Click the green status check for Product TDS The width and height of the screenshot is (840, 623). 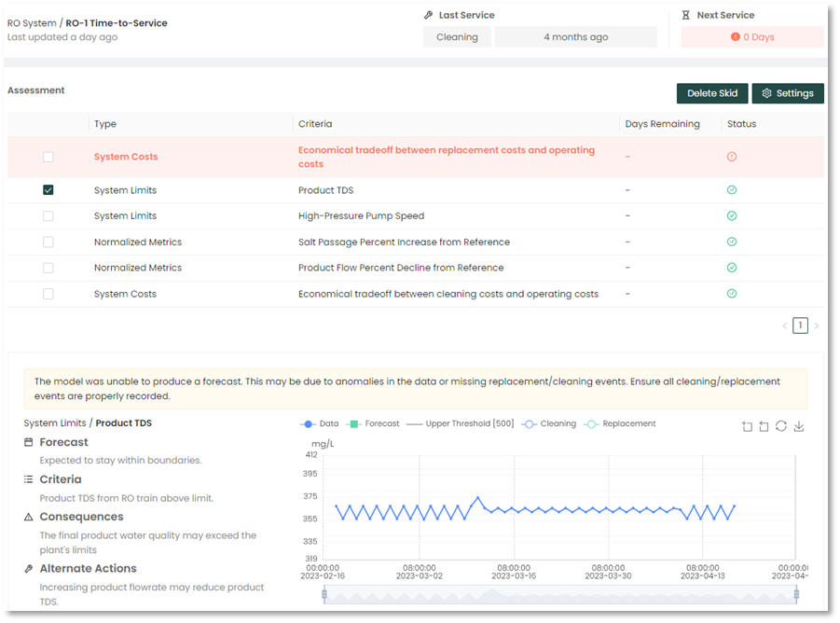tap(731, 190)
